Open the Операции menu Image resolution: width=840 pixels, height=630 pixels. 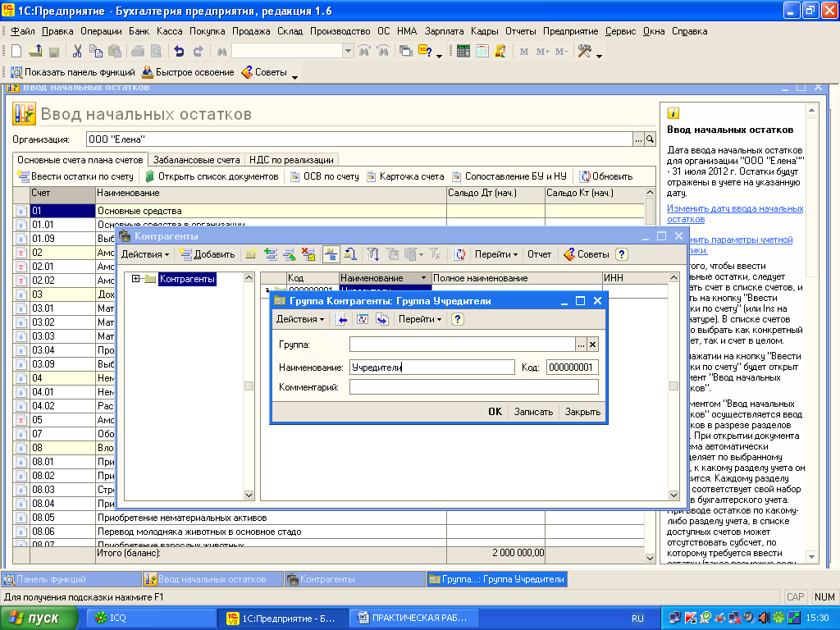click(x=101, y=31)
